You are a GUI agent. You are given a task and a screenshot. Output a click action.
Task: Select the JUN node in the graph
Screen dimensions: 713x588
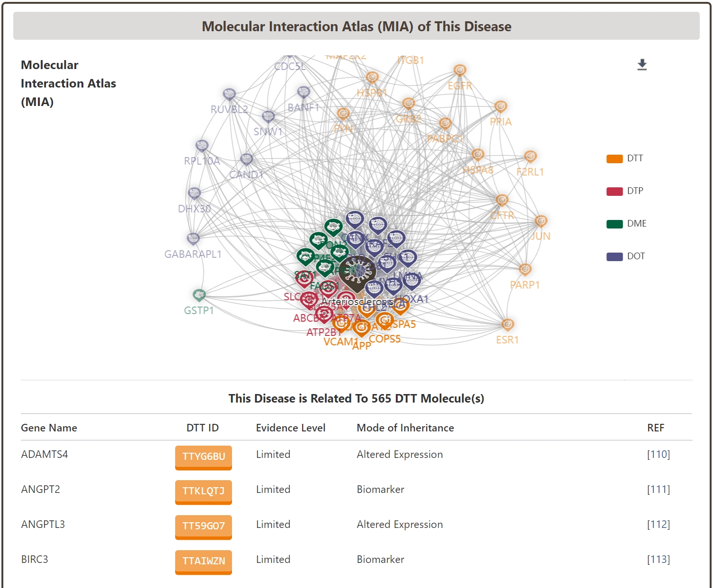pos(541,221)
